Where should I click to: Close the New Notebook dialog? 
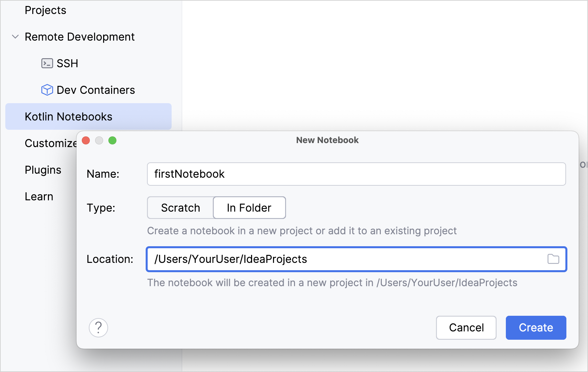coord(86,140)
